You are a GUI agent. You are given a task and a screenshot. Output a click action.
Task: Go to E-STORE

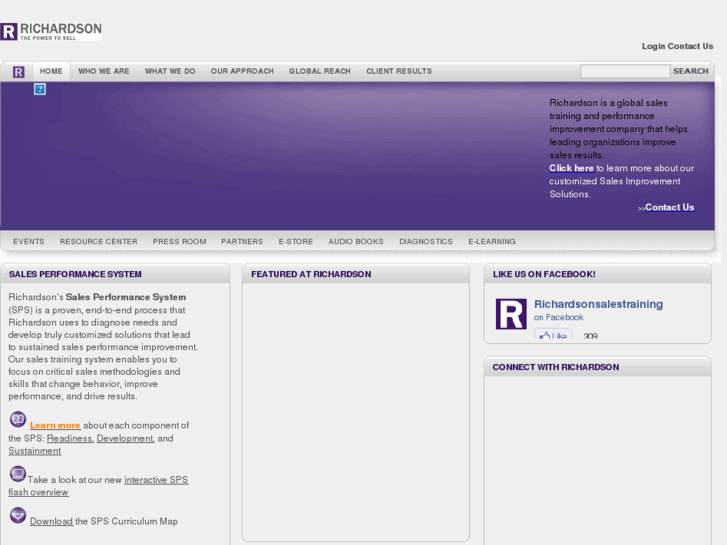point(296,242)
